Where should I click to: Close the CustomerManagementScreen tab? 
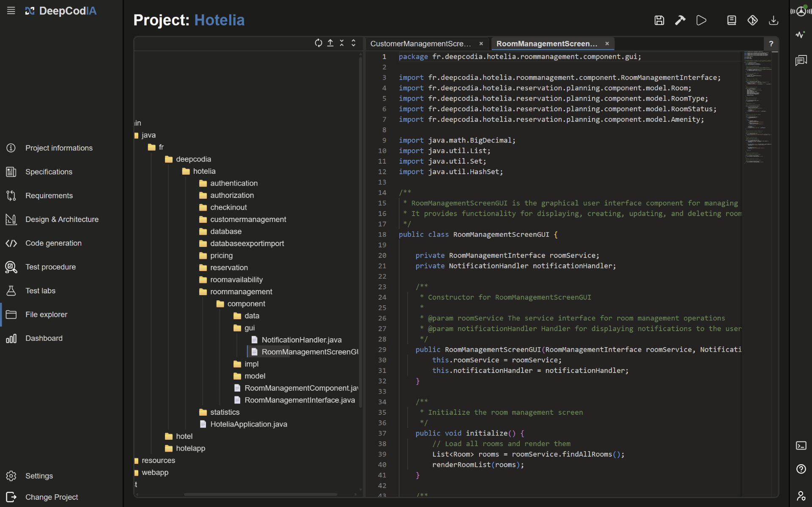point(481,44)
